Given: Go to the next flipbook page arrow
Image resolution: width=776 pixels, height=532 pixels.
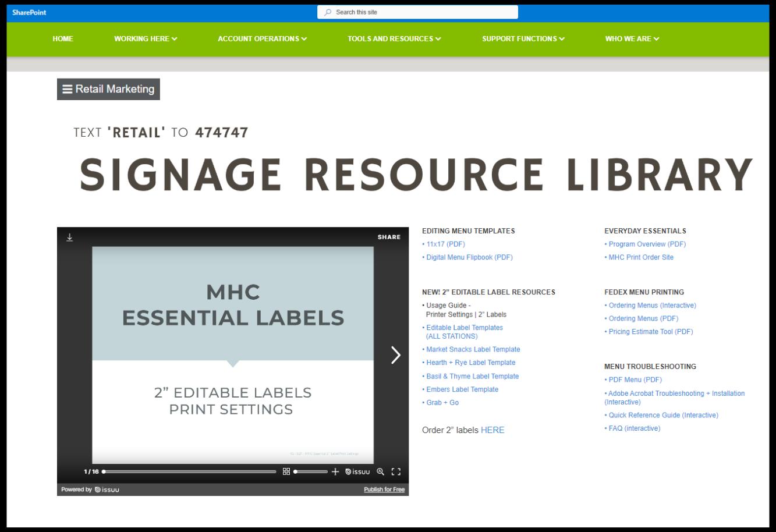Looking at the screenshot, I should 396,355.
